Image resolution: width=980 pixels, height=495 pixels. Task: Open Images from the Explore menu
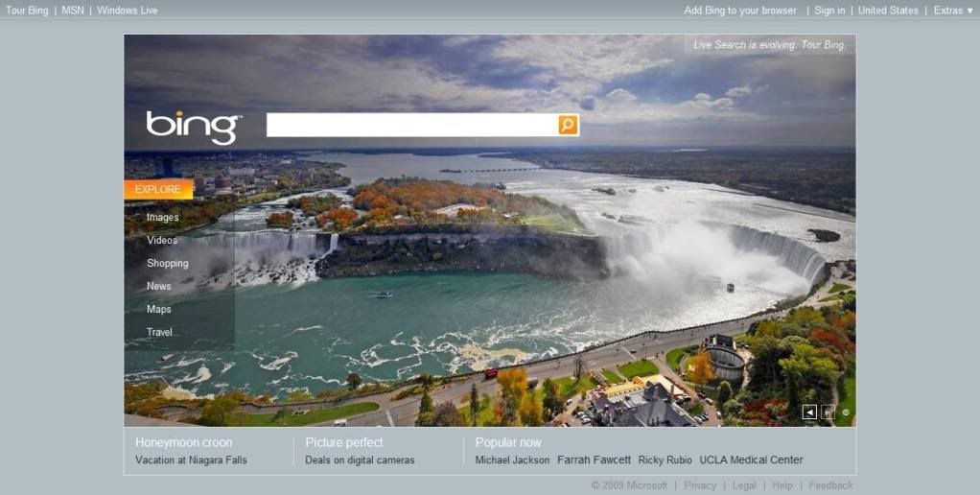click(162, 218)
